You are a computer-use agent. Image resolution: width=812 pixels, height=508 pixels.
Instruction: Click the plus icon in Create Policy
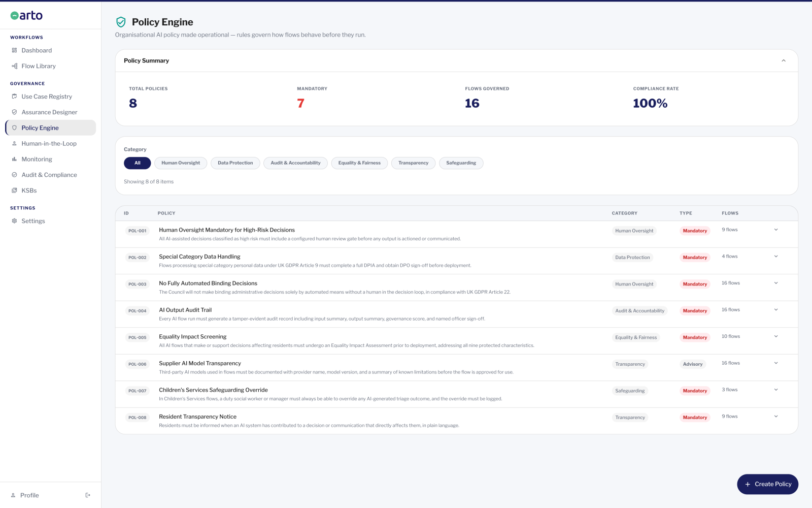click(748, 485)
